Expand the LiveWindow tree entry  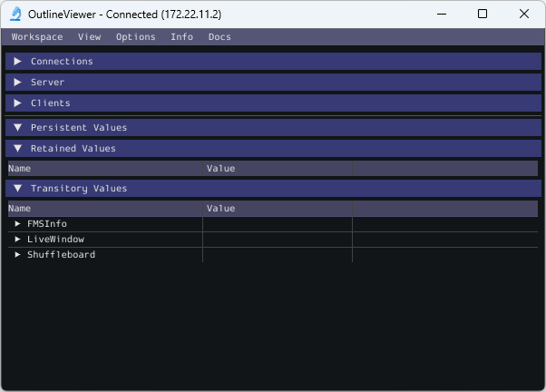pos(18,240)
